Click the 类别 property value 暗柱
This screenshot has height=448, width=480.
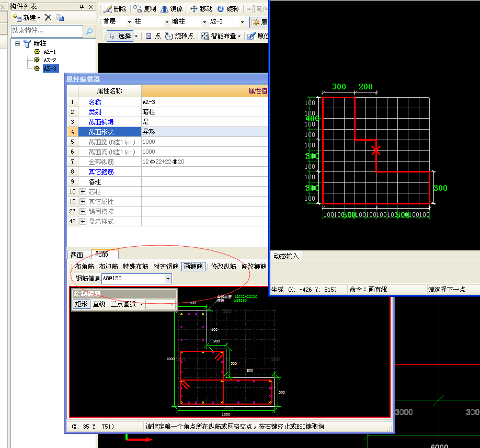coord(204,112)
